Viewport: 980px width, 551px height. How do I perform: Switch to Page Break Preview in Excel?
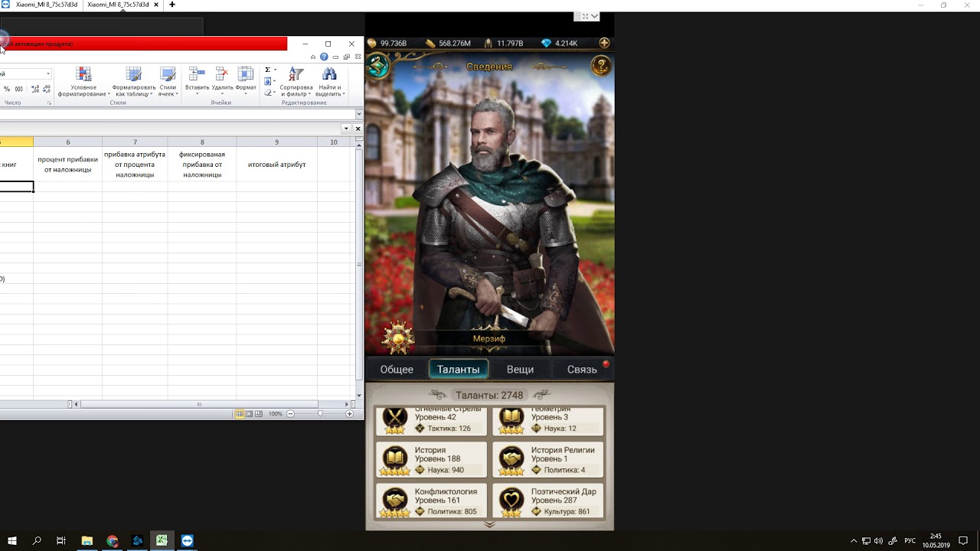click(258, 414)
